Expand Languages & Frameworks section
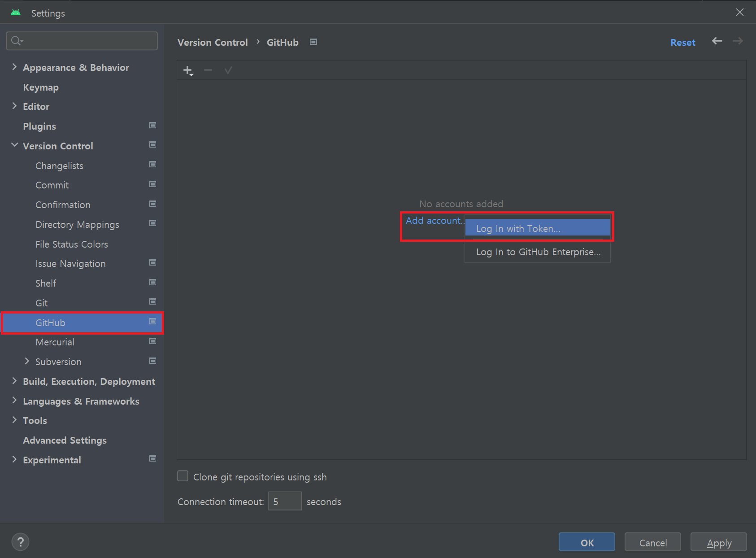The height and width of the screenshot is (558, 756). point(14,400)
